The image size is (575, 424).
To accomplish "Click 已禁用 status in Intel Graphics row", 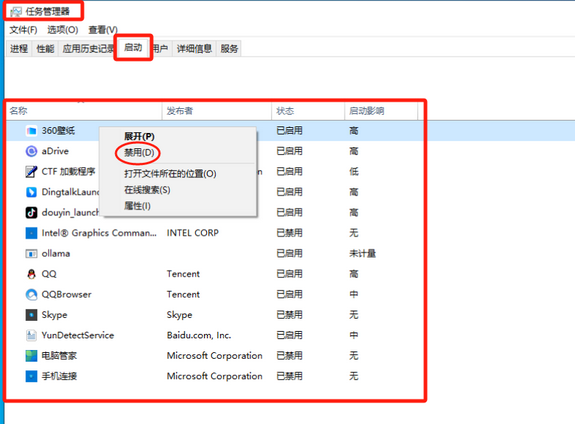I will [289, 233].
